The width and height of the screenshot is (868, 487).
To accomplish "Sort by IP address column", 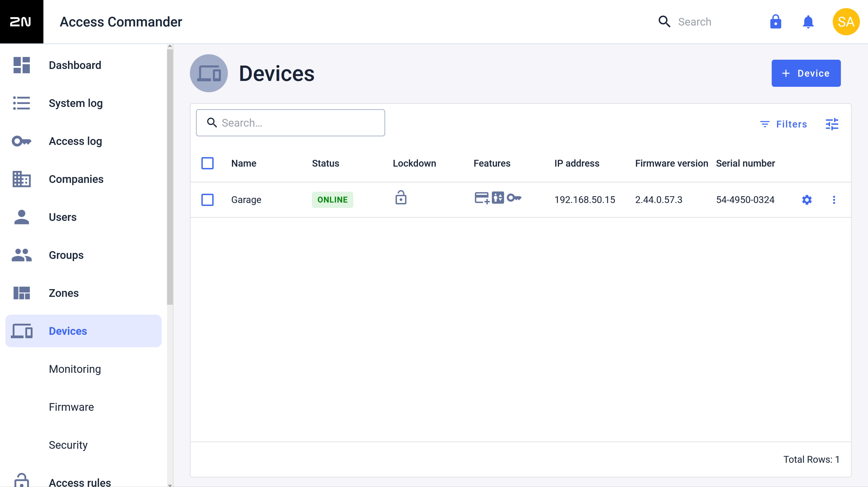I will [x=577, y=163].
